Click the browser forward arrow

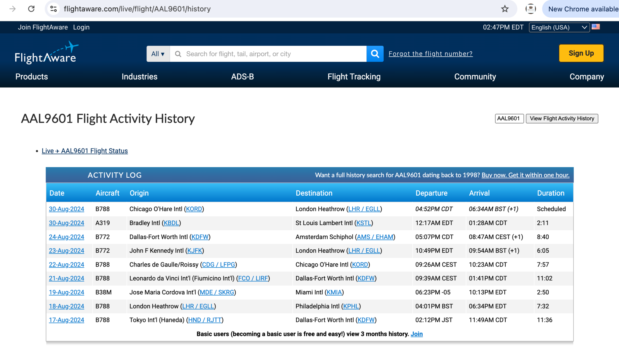13,9
